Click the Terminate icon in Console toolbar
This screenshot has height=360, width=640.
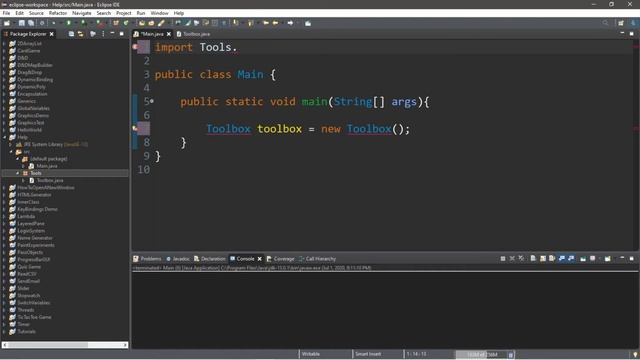(x=503, y=258)
